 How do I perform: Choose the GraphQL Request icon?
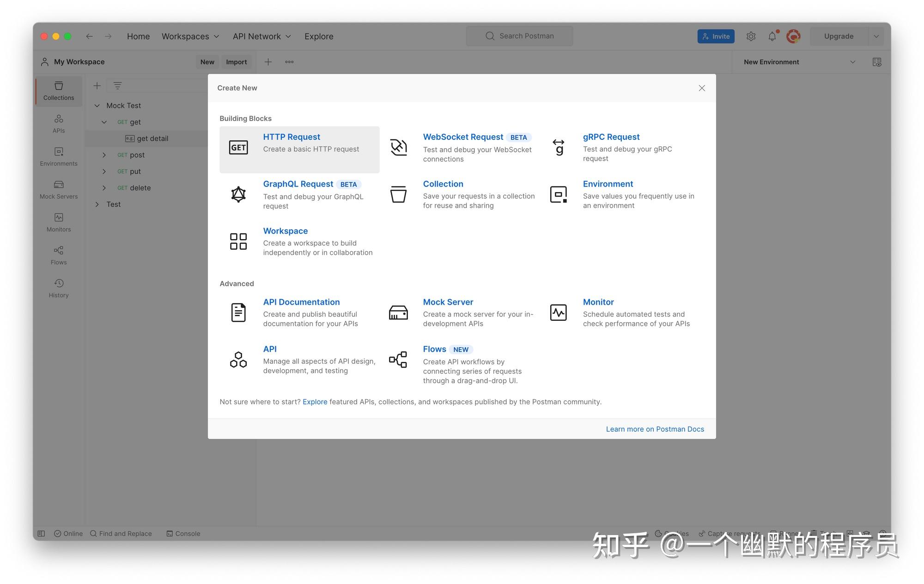pyautogui.click(x=238, y=194)
